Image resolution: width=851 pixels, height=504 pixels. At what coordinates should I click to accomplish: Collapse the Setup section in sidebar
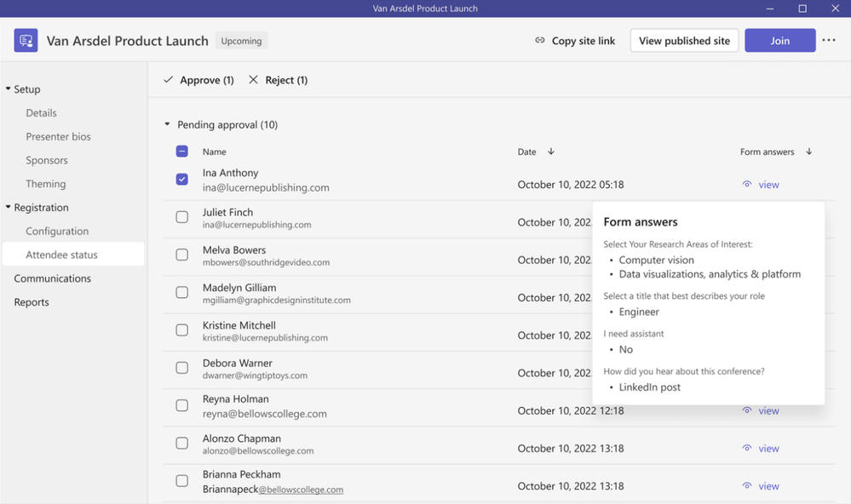(x=9, y=89)
